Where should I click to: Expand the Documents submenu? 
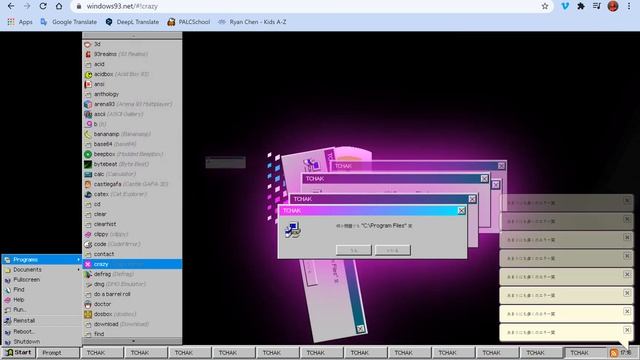[41, 269]
